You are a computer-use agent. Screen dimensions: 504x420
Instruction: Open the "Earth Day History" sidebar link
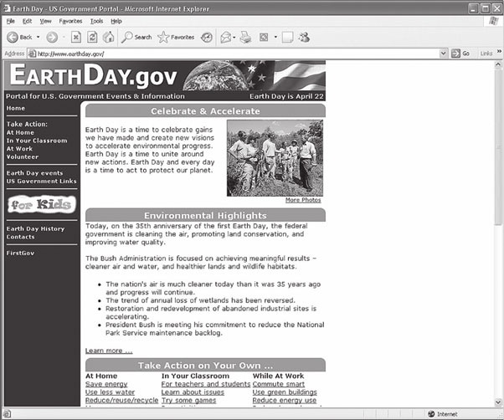click(x=35, y=228)
